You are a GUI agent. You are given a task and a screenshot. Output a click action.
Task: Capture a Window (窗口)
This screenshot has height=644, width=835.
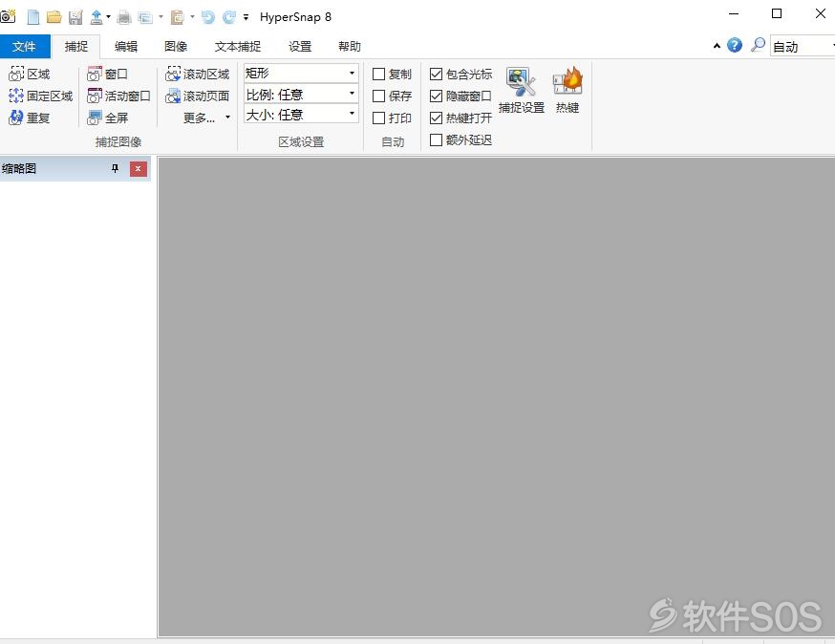point(108,74)
